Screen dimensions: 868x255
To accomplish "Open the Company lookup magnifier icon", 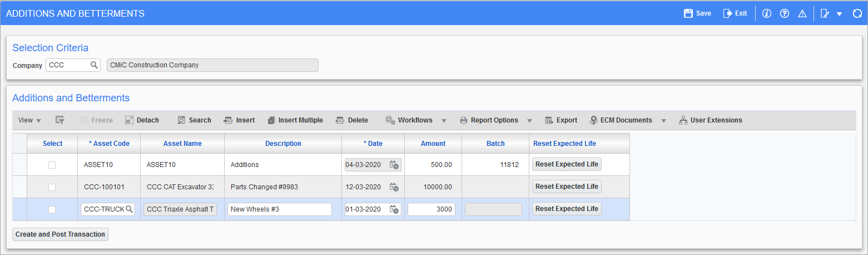I will pyautogui.click(x=94, y=65).
